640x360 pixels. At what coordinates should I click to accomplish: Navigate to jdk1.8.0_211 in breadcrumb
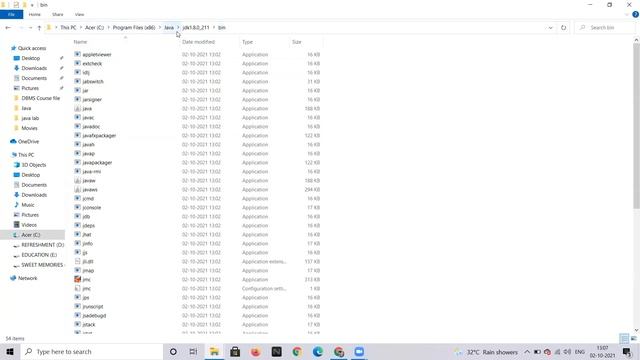(x=196, y=27)
